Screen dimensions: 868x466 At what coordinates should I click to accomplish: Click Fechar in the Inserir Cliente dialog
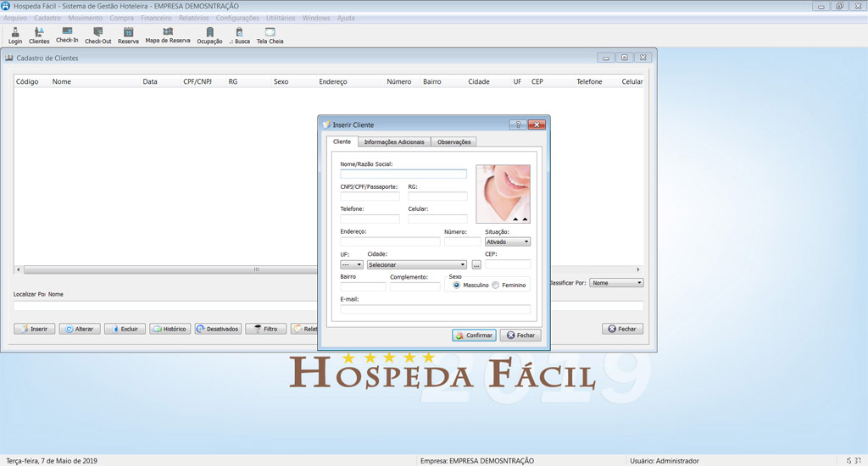(x=520, y=335)
